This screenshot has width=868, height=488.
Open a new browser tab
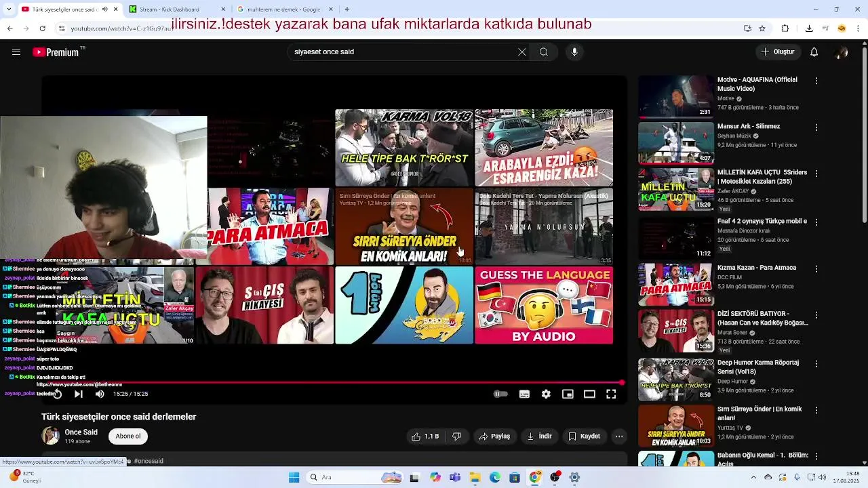click(x=347, y=9)
